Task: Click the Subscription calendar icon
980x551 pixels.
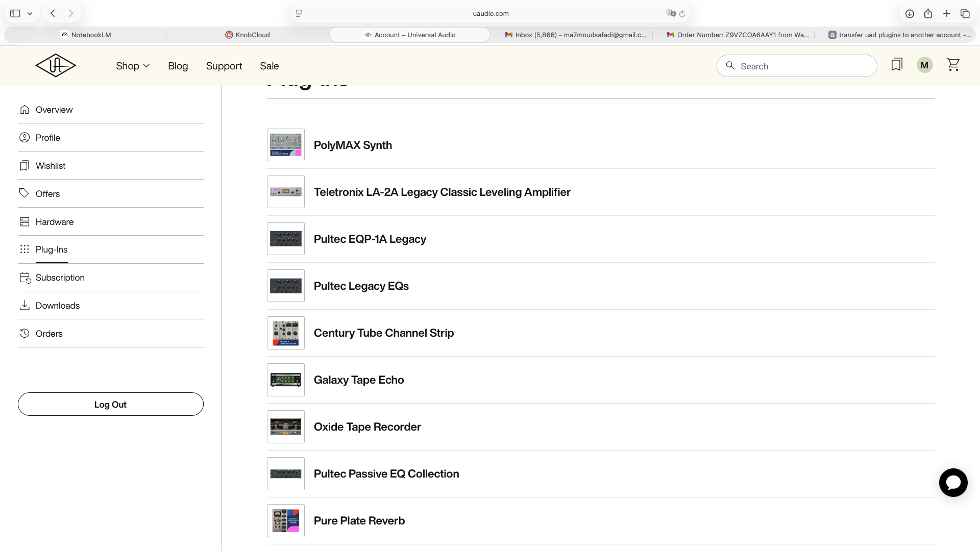Action: point(25,278)
